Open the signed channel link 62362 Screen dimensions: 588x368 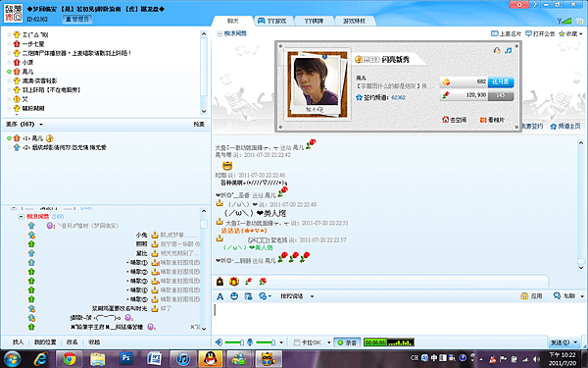click(x=398, y=97)
